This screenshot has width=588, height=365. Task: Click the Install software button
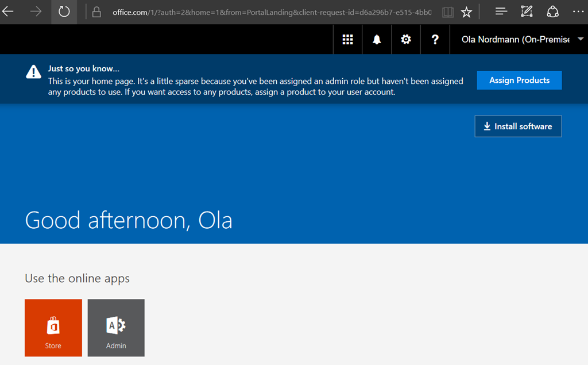[x=518, y=126]
